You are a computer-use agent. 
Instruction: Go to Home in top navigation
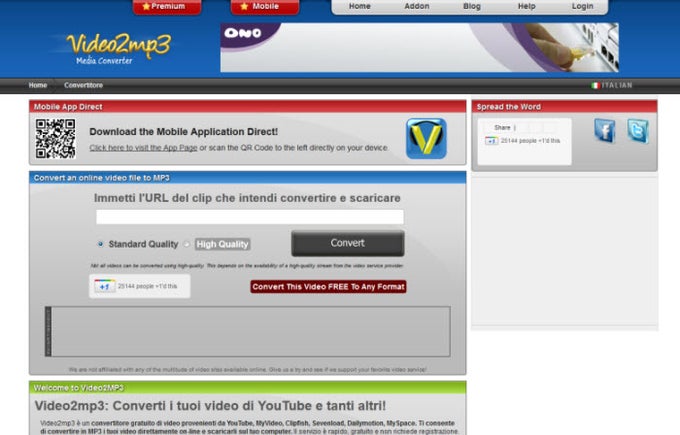(x=360, y=7)
